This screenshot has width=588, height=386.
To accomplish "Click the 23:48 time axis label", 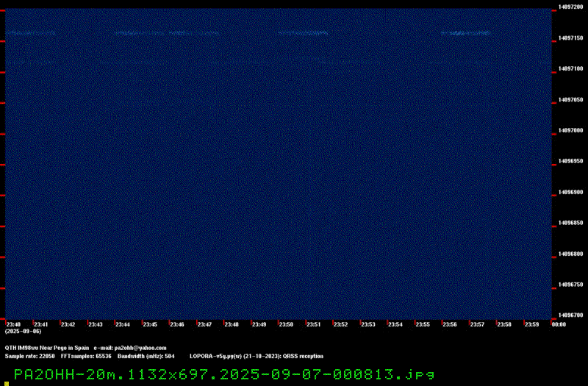I will tap(232, 324).
